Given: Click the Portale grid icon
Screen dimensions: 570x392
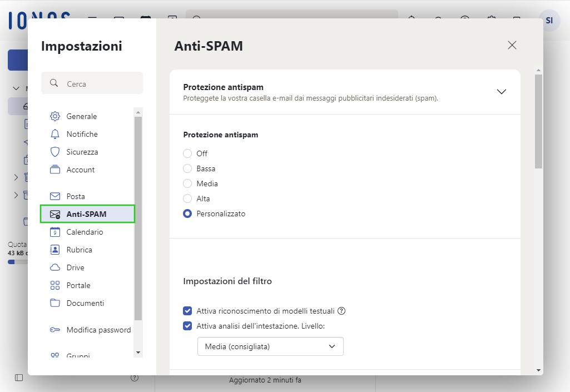Looking at the screenshot, I should coord(55,285).
